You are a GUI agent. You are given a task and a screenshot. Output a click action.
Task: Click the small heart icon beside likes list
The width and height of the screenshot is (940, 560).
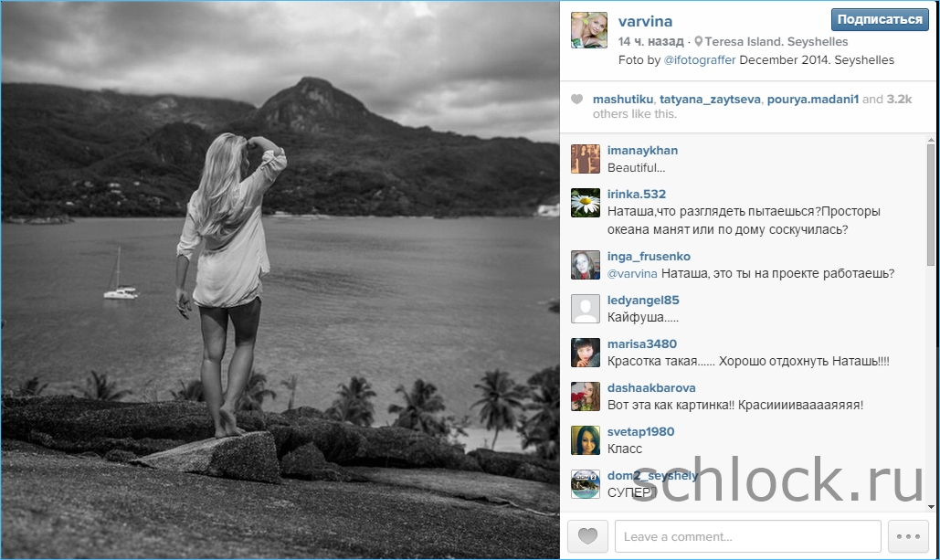coord(576,100)
